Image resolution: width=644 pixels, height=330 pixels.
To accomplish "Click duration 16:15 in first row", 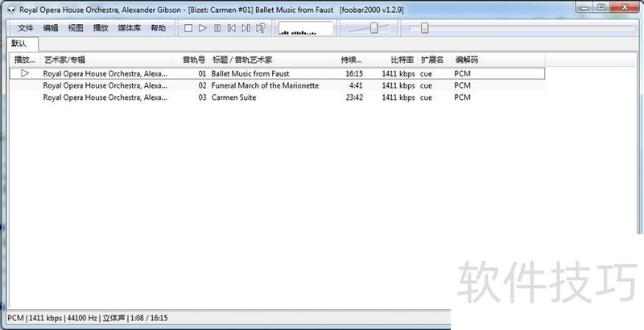I will (x=354, y=74).
